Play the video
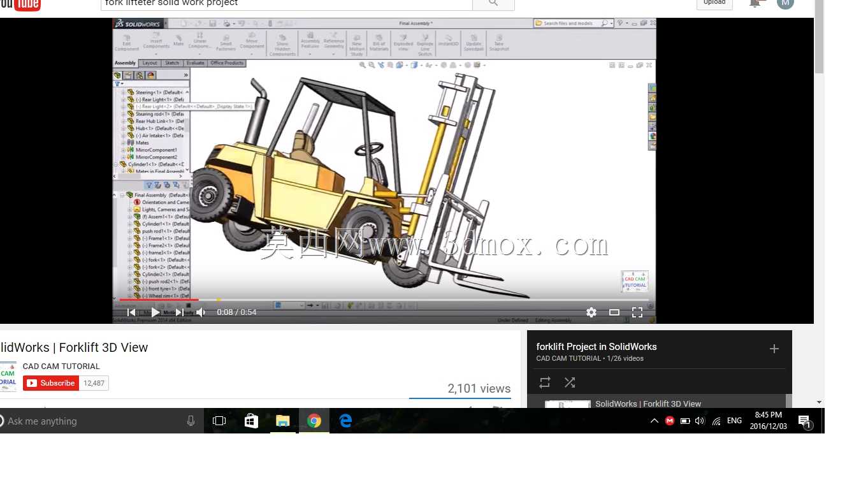The image size is (868, 487). click(156, 312)
